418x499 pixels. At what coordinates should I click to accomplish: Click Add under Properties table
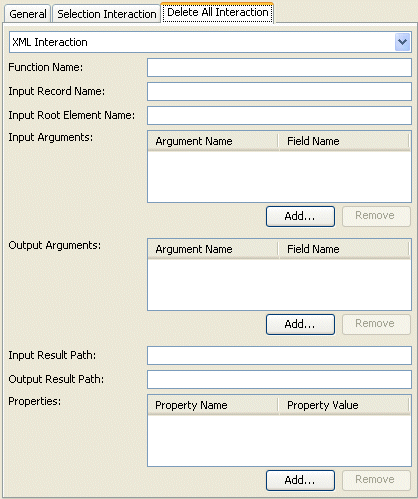[x=300, y=480]
